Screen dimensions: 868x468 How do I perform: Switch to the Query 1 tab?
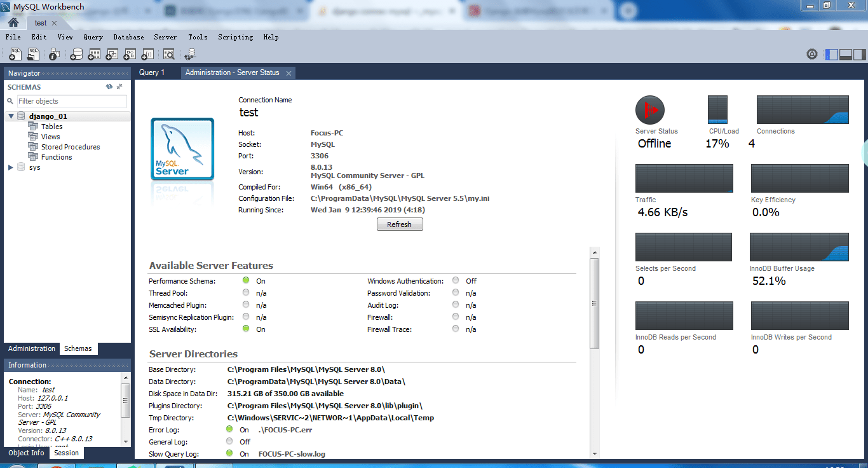tap(152, 72)
